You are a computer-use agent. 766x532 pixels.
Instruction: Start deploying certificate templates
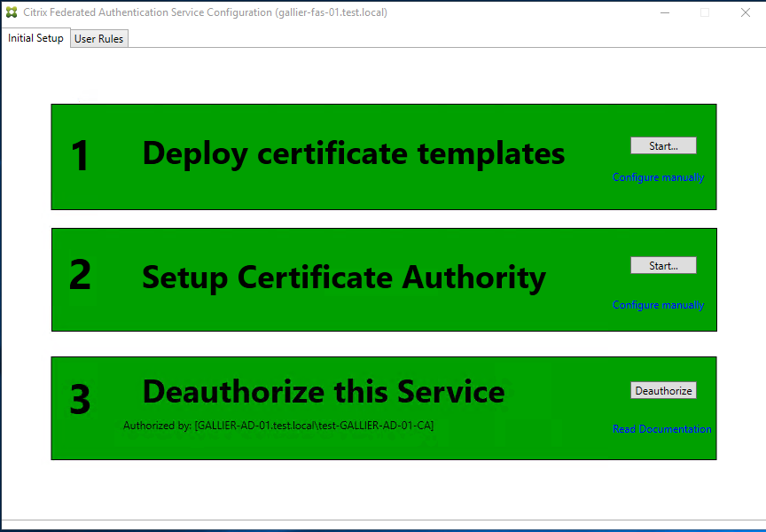663,145
